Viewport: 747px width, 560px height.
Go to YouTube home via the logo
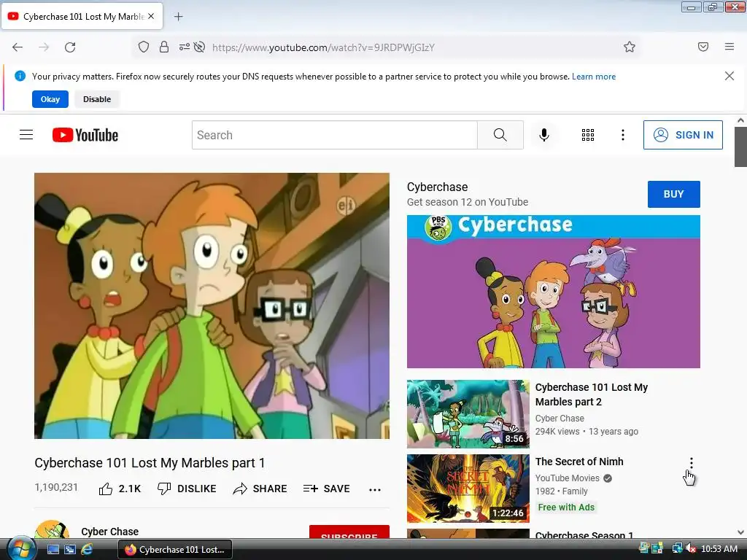tap(85, 135)
